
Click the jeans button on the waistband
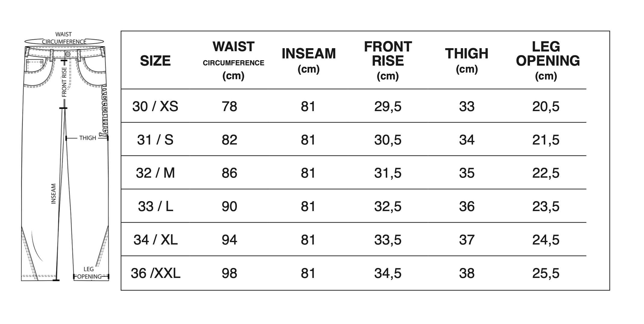click(68, 54)
